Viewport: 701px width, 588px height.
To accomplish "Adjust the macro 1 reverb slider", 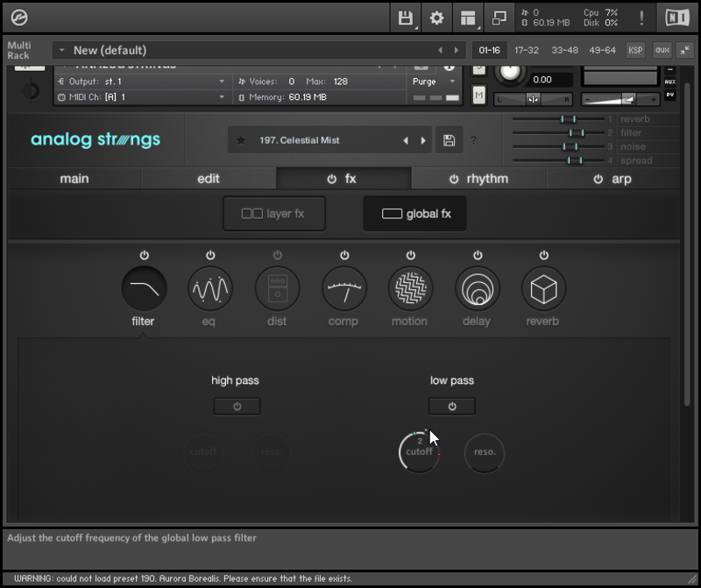I will click(x=558, y=119).
